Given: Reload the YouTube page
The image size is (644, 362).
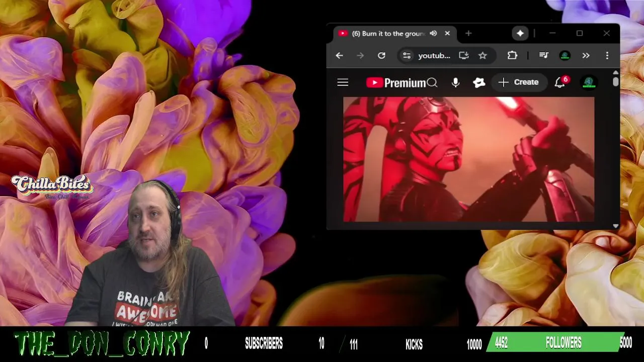Looking at the screenshot, I should click(381, 56).
